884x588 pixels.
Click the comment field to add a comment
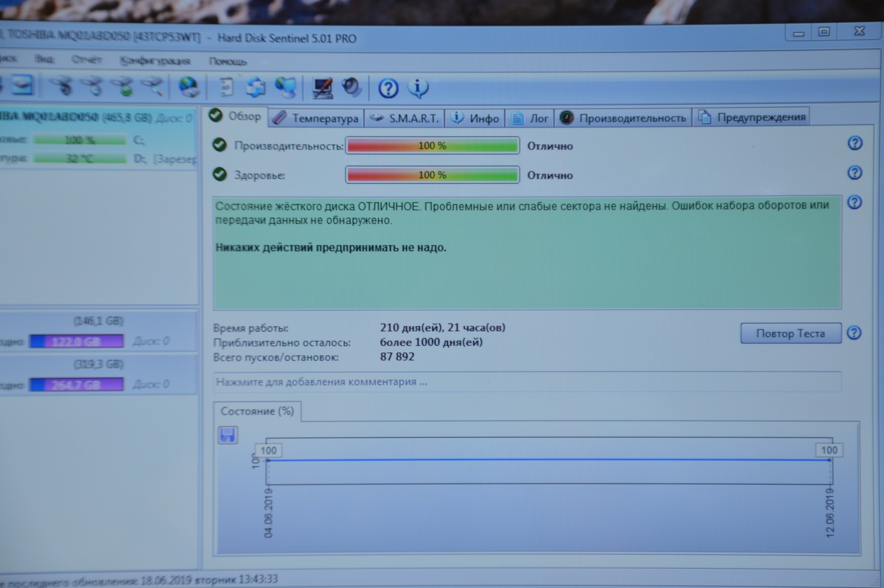tap(527, 382)
